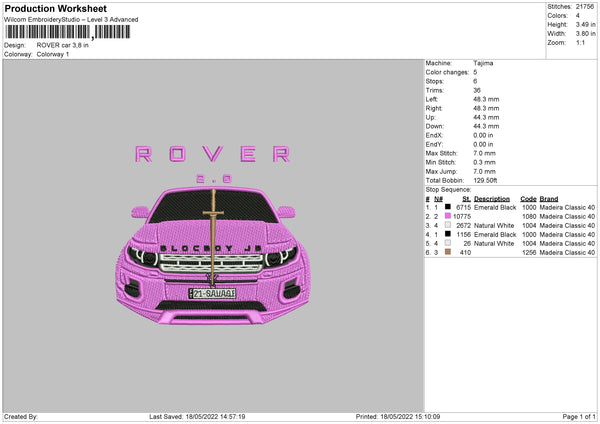The width and height of the screenshot is (600, 424).
Task: Click the 'St.' column header
Action: pyautogui.click(x=466, y=199)
